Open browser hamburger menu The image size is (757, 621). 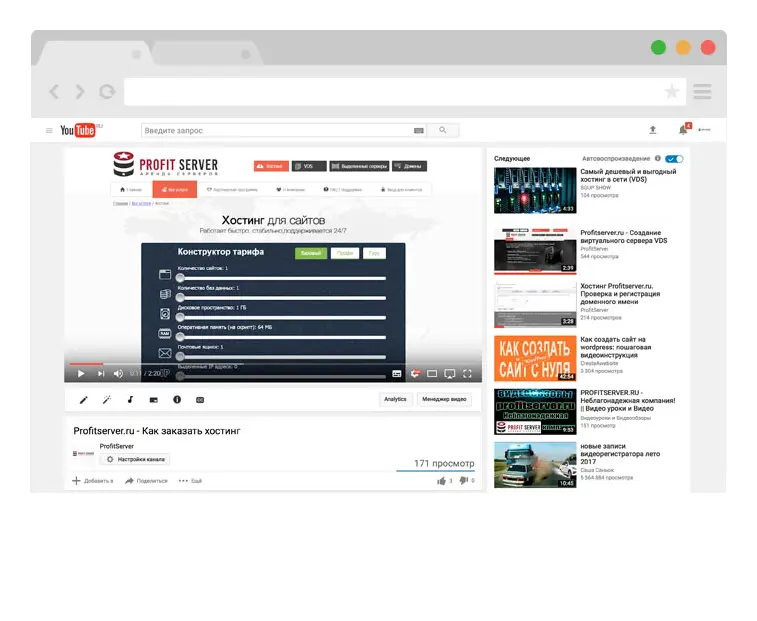coord(702,91)
